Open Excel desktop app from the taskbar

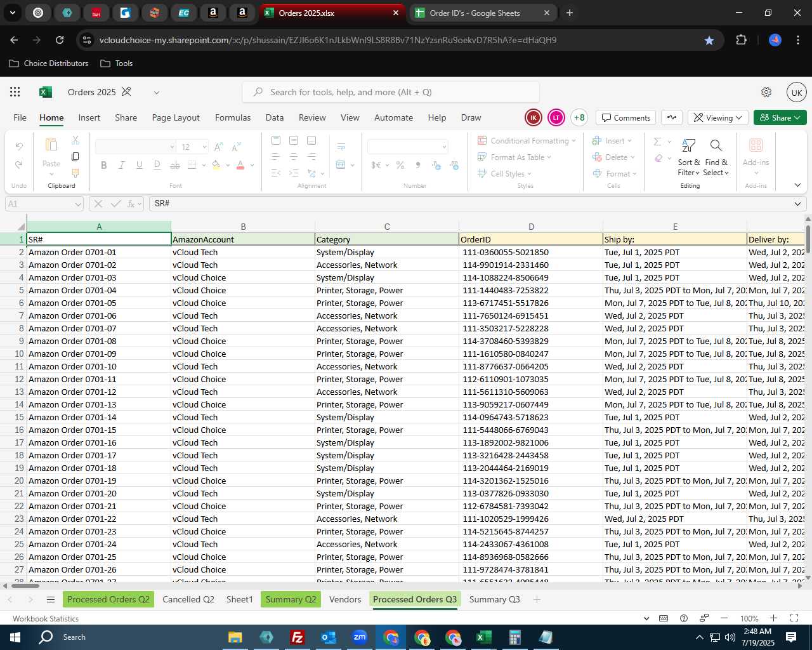point(483,637)
